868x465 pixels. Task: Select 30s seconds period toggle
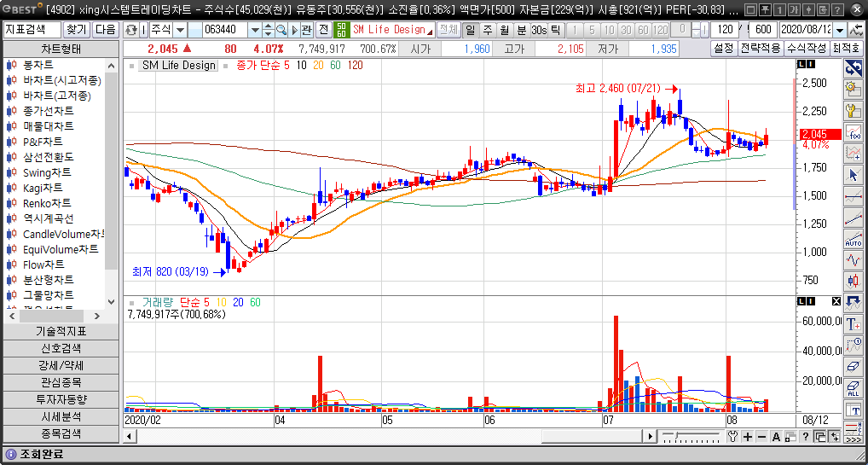[539, 30]
